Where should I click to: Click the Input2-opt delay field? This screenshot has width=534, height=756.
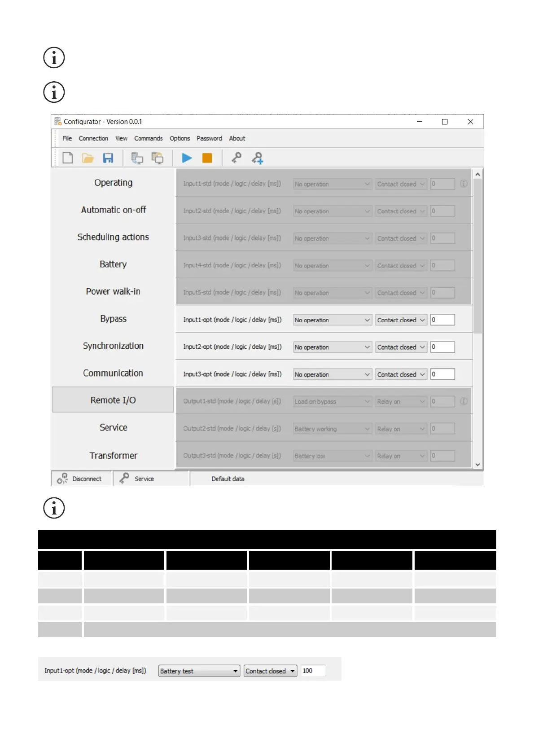tap(442, 347)
